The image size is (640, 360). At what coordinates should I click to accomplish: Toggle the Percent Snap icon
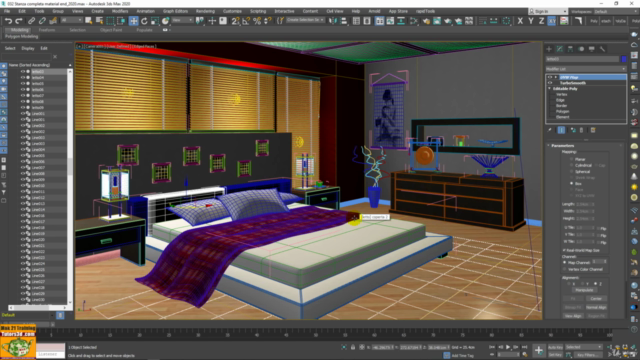coord(257,20)
